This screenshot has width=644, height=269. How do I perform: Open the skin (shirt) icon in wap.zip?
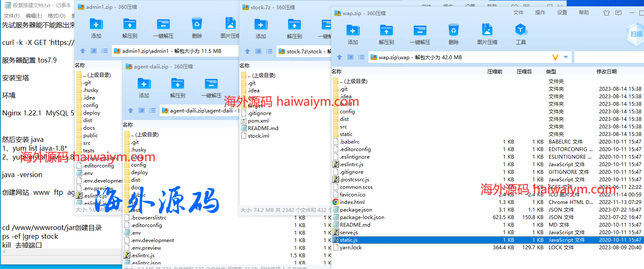click(606, 13)
